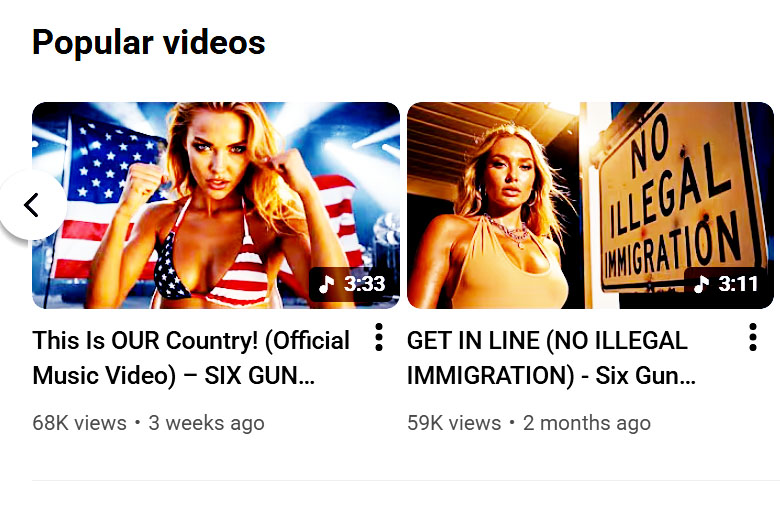
Task: Click the NO ILLEGAL IMMIGRATION sign in thumbnail
Action: pyautogui.click(x=682, y=199)
